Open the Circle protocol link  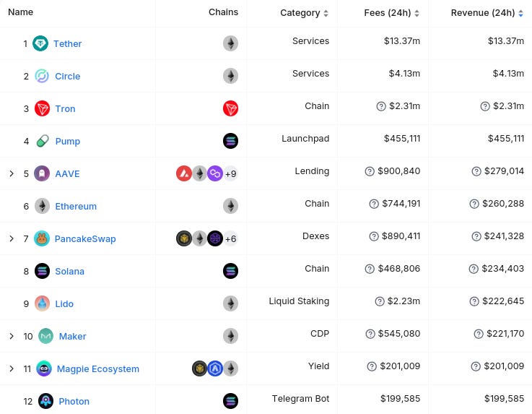68,76
